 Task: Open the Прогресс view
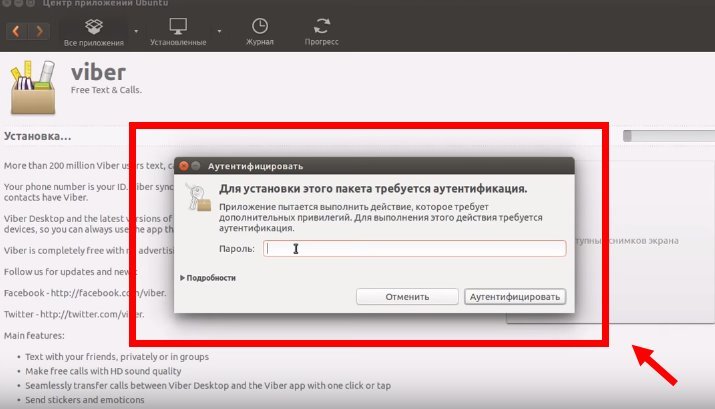[322, 30]
